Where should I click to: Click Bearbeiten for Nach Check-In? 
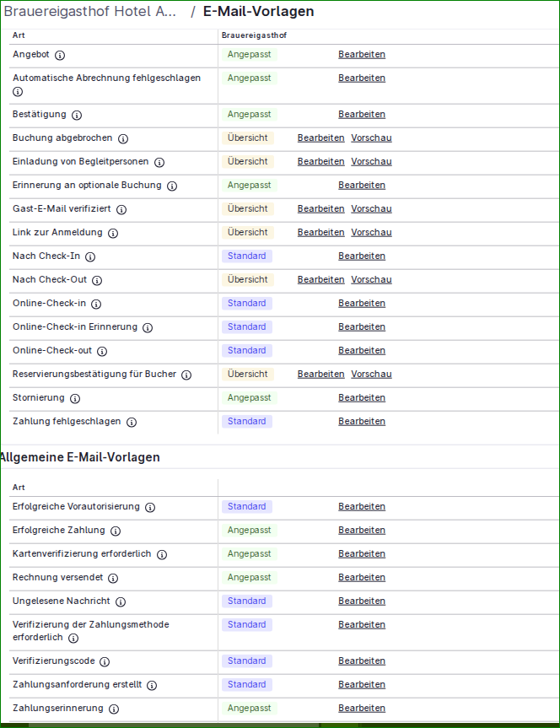point(362,256)
